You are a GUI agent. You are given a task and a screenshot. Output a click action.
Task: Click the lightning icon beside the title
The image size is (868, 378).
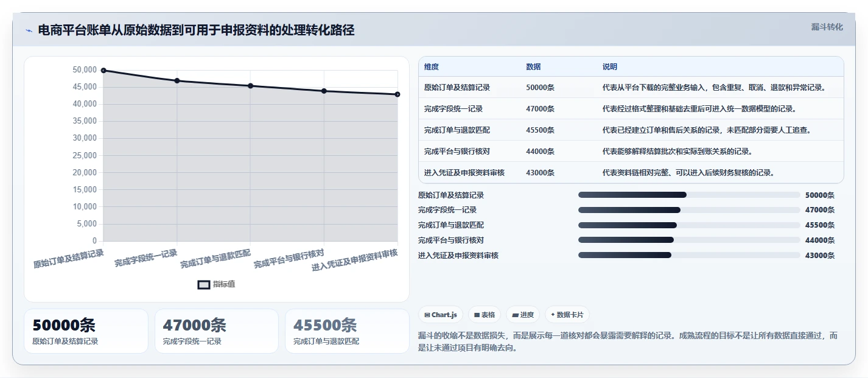(29, 30)
